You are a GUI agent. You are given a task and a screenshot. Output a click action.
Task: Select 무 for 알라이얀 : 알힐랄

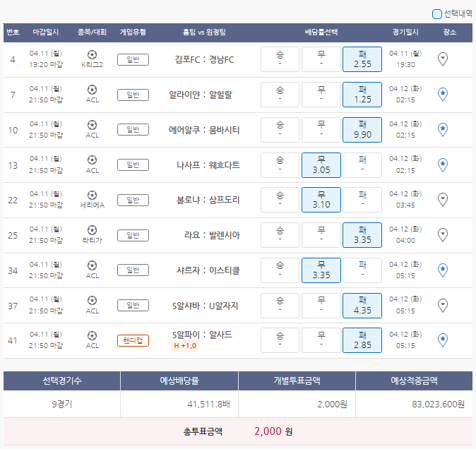[321, 95]
